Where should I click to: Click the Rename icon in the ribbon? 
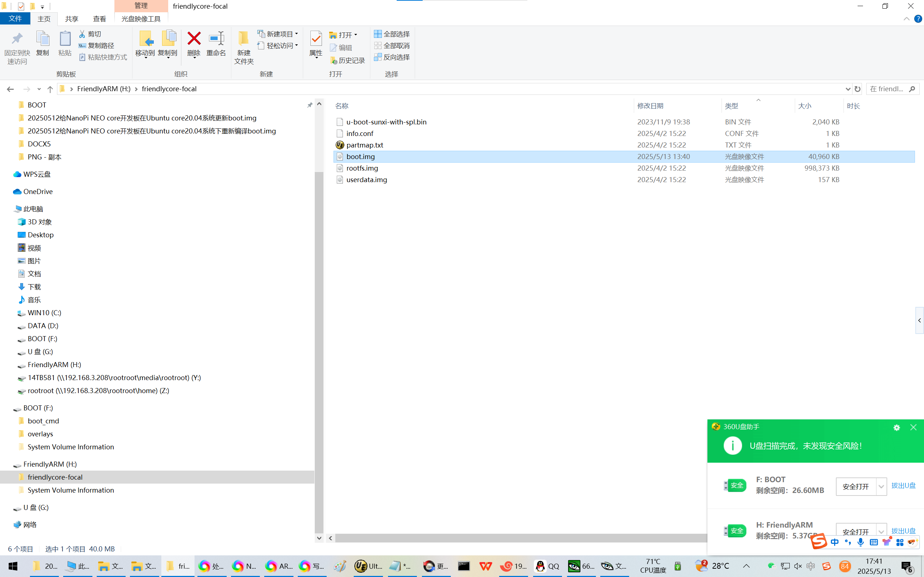(216, 39)
